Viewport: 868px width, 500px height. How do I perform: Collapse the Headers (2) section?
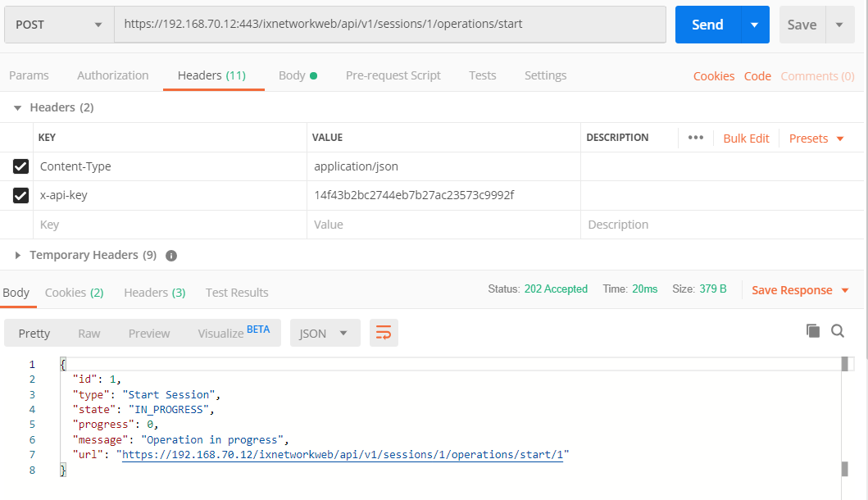(18, 107)
